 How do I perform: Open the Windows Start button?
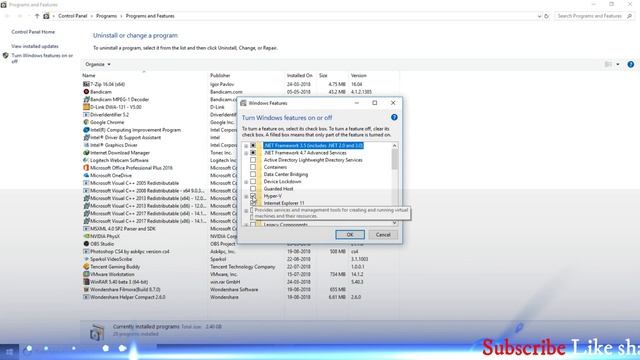[x=9, y=351]
